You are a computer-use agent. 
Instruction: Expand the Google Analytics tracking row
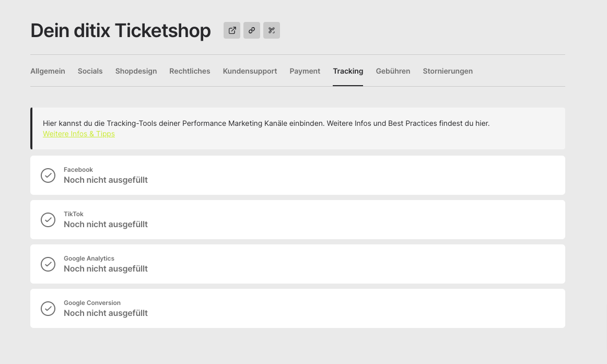click(x=298, y=264)
